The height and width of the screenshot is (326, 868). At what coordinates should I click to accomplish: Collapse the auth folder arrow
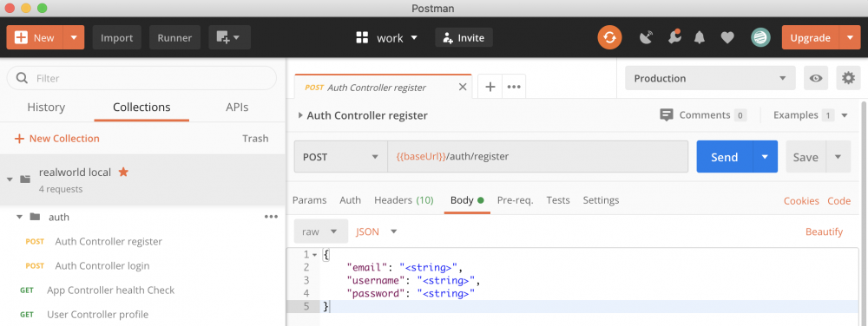(19, 217)
